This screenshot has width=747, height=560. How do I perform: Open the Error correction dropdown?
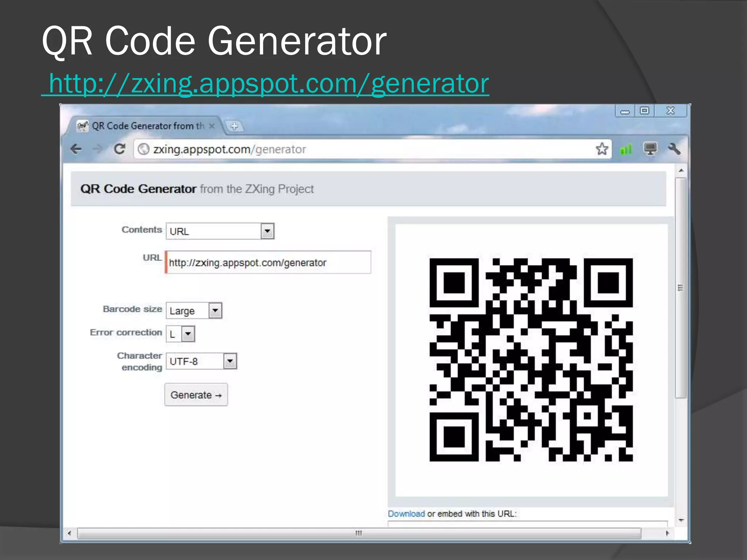pyautogui.click(x=181, y=334)
